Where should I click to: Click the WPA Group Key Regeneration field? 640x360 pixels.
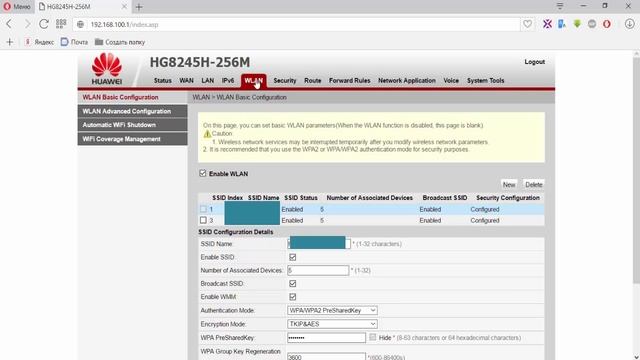click(x=327, y=356)
